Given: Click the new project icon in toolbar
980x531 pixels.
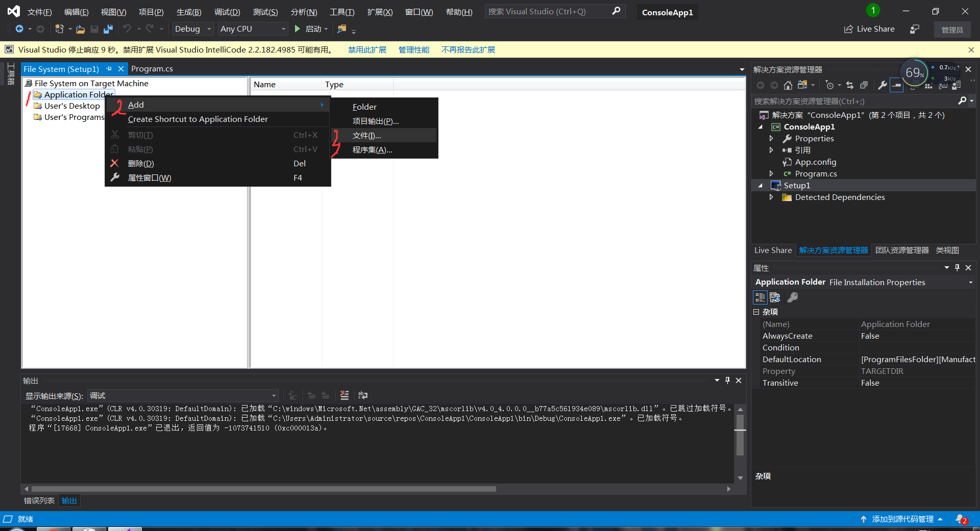Looking at the screenshot, I should [x=59, y=29].
